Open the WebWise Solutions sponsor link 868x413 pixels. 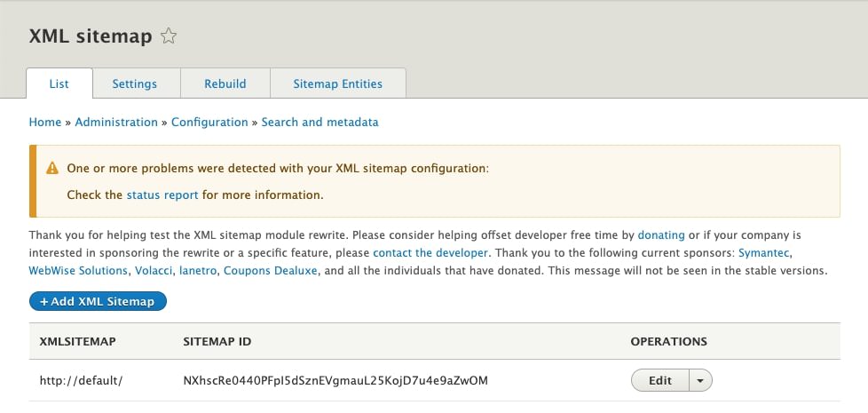78,270
